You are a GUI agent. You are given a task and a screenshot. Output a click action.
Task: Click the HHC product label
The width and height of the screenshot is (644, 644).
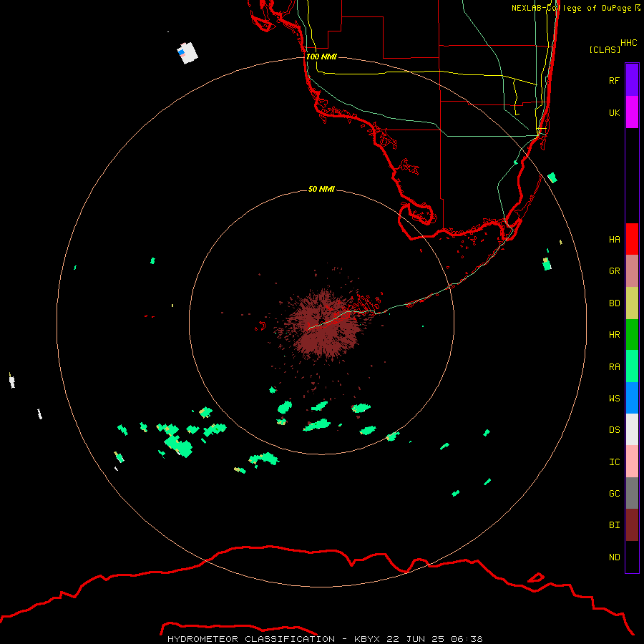(x=628, y=43)
